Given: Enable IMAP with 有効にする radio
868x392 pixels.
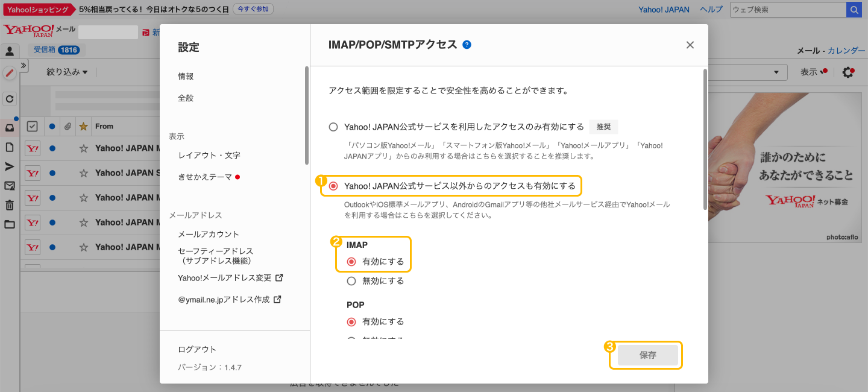Looking at the screenshot, I should (351, 262).
